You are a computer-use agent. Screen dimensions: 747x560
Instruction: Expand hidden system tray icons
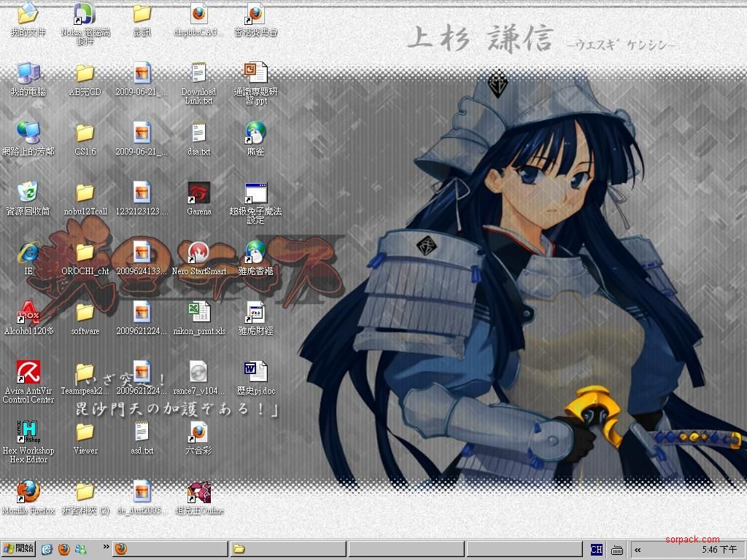638,550
